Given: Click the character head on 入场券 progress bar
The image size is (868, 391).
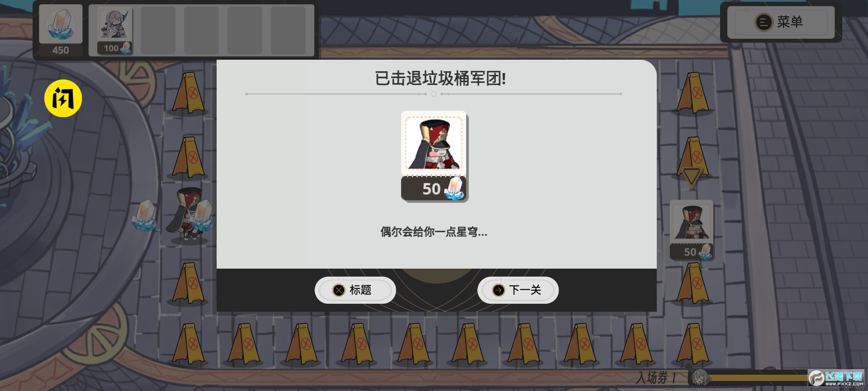Looking at the screenshot, I should tap(700, 378).
